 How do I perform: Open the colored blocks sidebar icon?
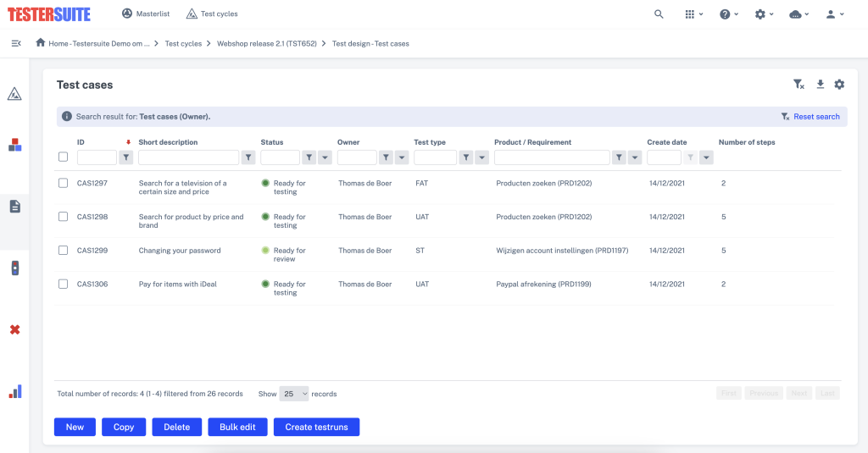tap(15, 145)
